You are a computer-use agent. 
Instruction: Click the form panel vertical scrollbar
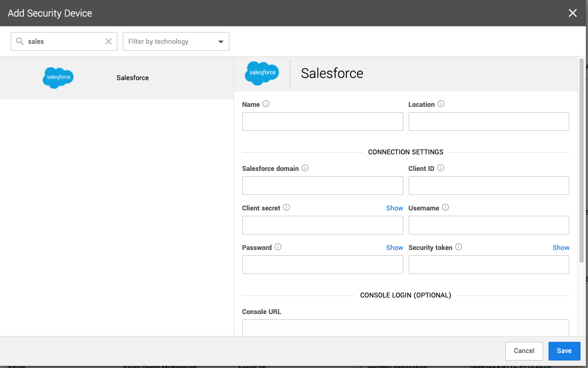(581, 160)
